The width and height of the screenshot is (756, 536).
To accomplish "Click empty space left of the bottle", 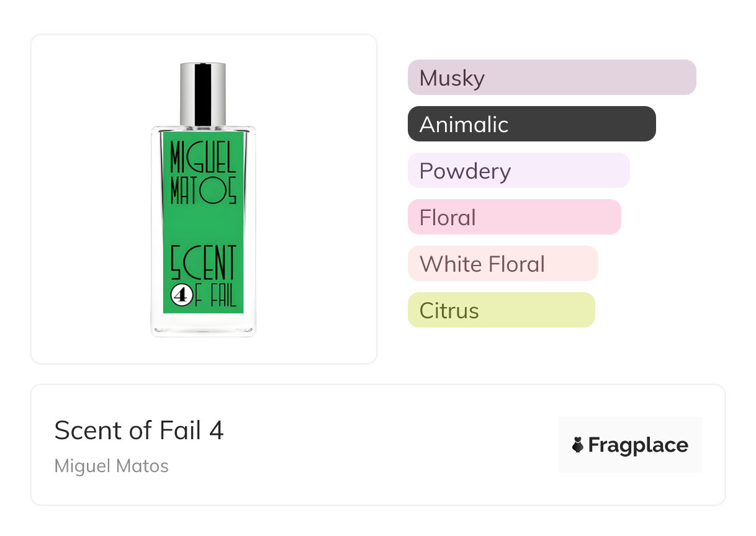I will coord(87,199).
